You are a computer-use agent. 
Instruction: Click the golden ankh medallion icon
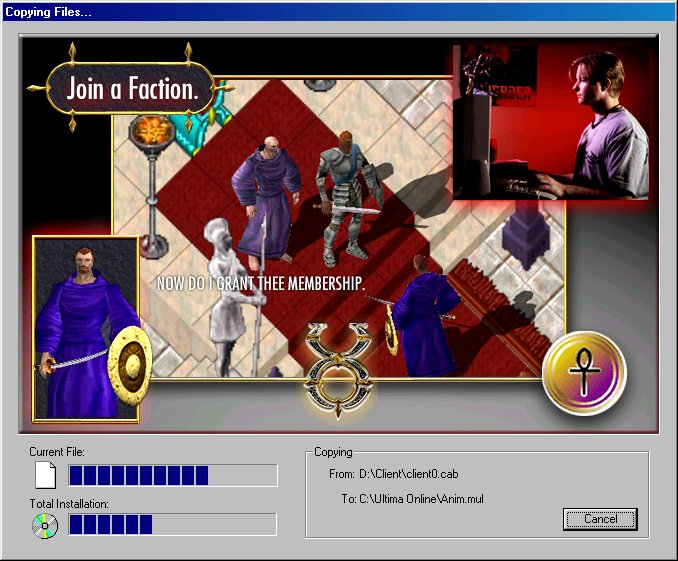coord(584,374)
